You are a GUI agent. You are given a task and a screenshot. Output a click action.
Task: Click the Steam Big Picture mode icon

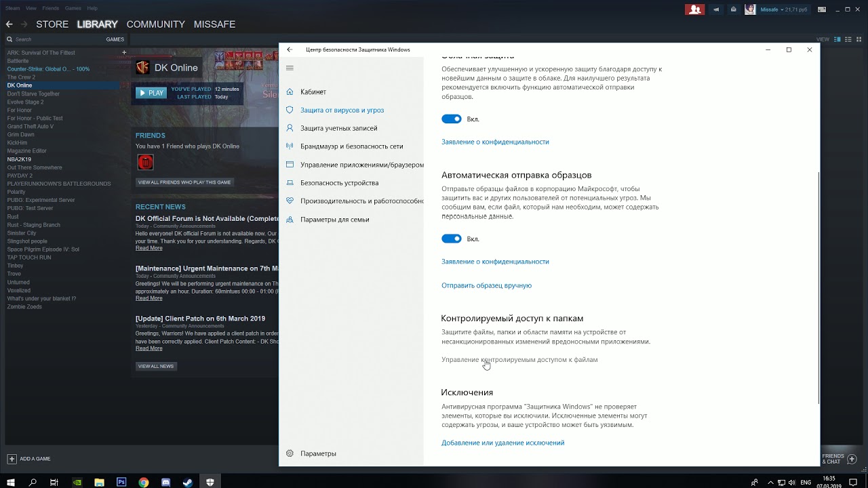point(822,9)
